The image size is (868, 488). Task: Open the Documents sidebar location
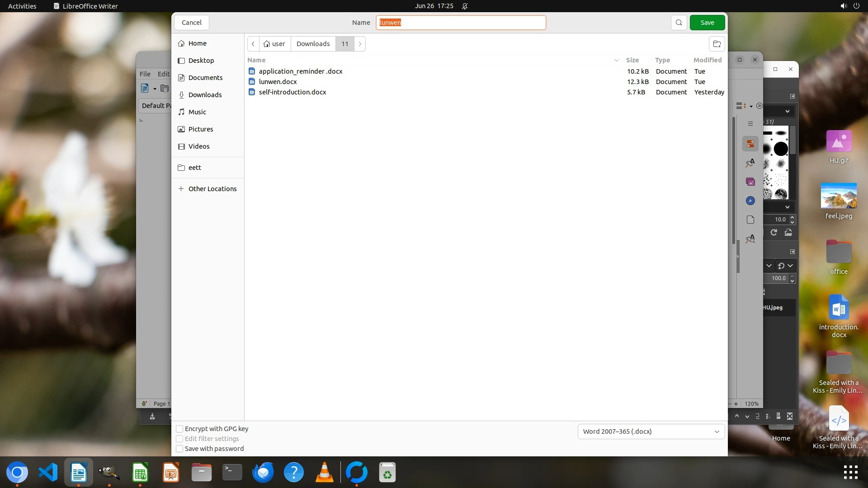pos(205,78)
